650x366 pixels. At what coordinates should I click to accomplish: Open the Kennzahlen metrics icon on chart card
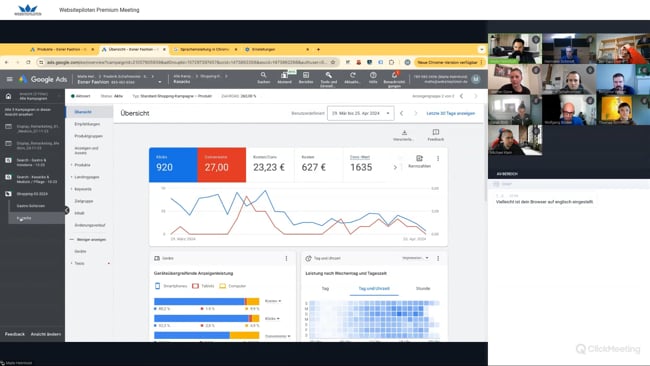pos(420,161)
